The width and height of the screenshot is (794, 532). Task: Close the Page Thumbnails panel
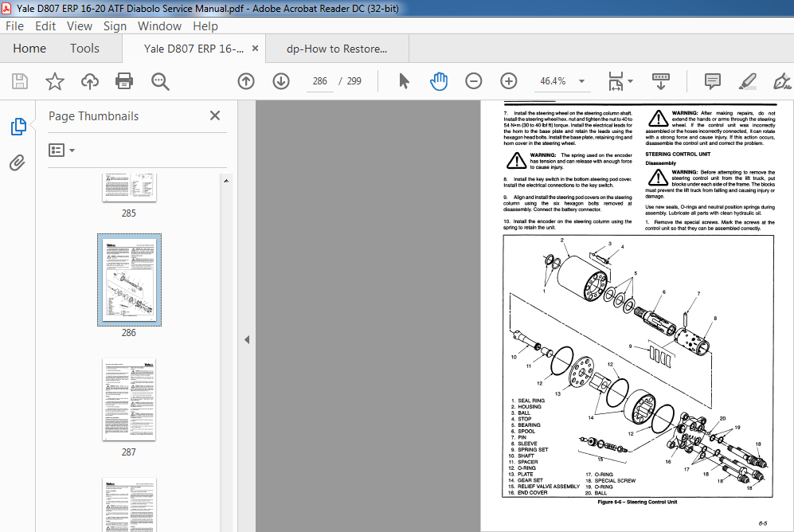point(215,116)
